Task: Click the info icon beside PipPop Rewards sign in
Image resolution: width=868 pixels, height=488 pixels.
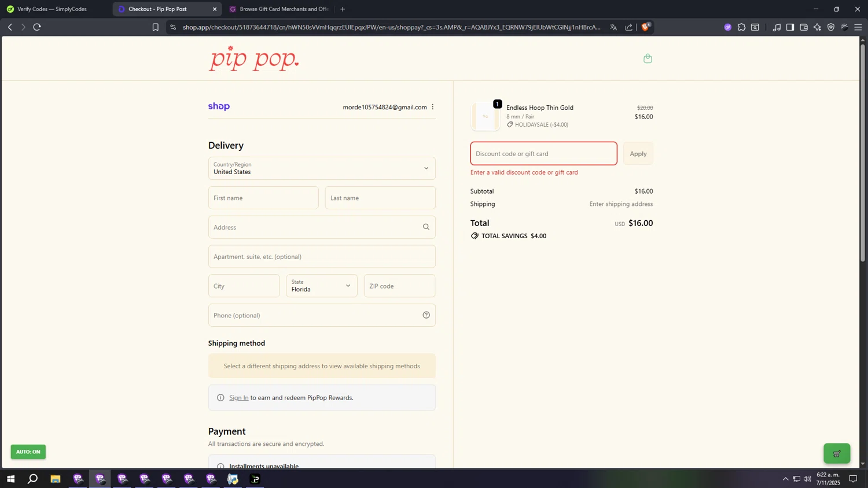Action: pyautogui.click(x=220, y=398)
